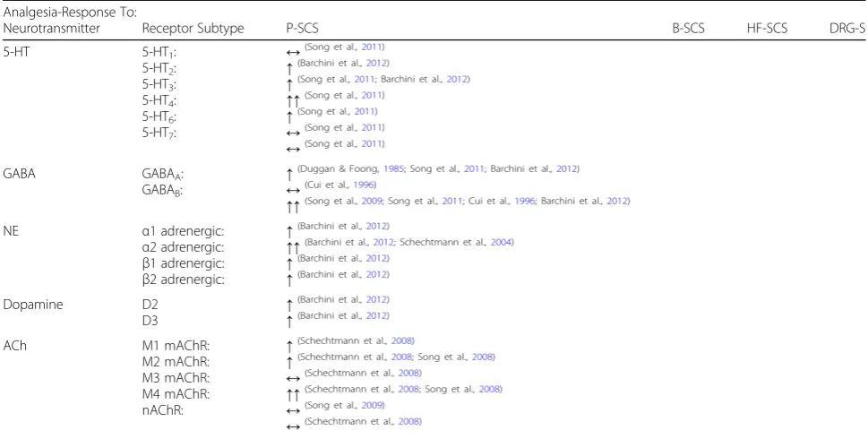Image resolution: width=868 pixels, height=439 pixels.
Task: Open 2012 link ending the four-reference GABA citation
Action: [x=617, y=201]
